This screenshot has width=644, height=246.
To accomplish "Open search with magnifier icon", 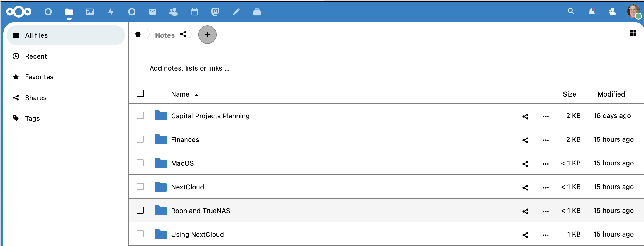I will [571, 11].
